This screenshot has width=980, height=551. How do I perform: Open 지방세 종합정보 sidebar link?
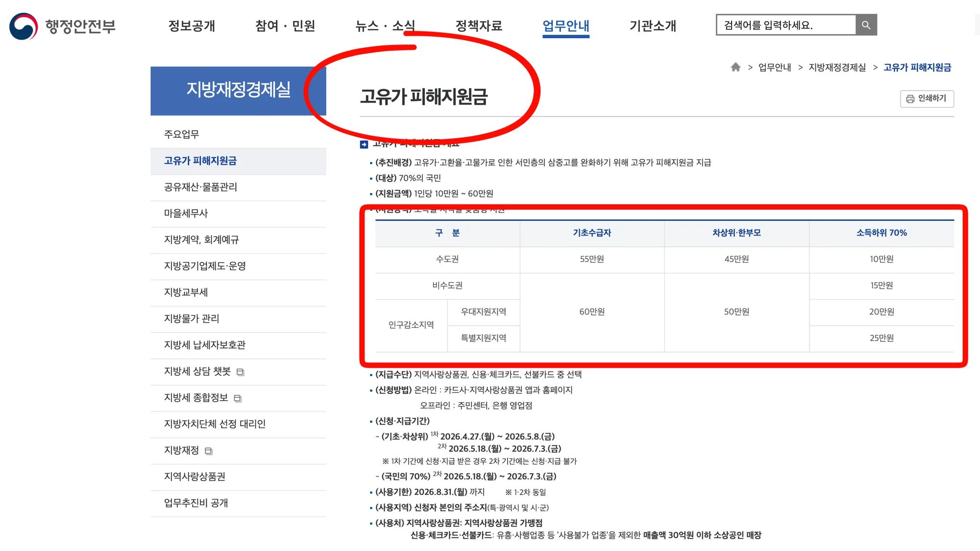(x=238, y=398)
